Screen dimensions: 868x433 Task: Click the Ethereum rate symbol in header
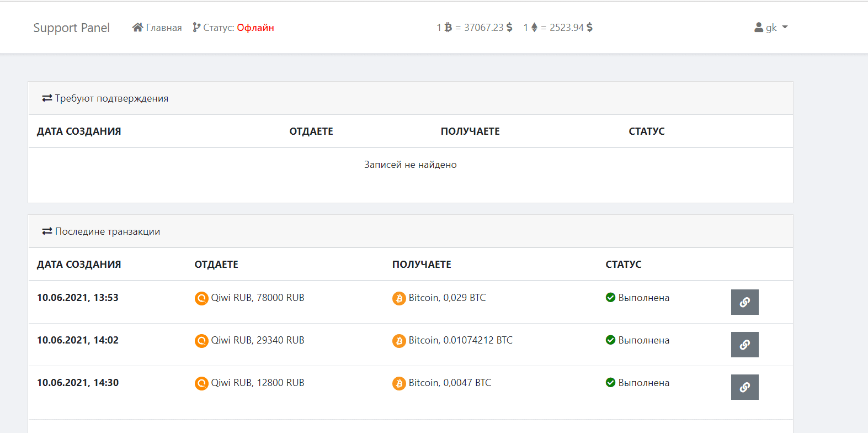[534, 27]
